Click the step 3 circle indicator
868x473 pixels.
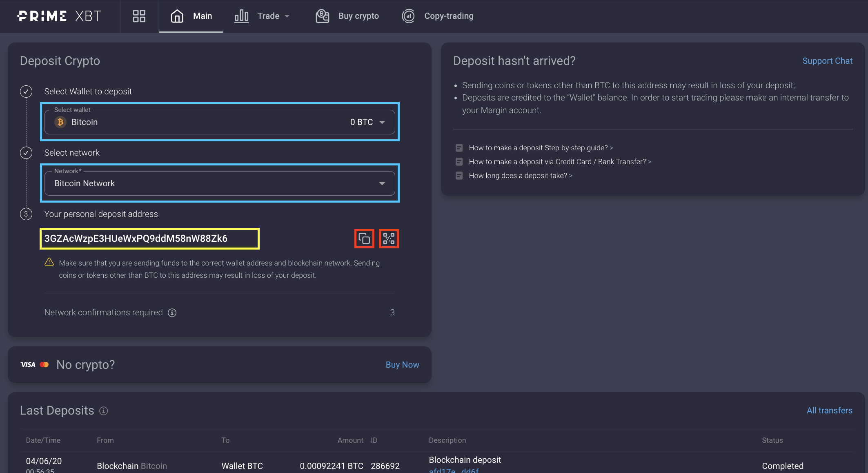coord(26,214)
